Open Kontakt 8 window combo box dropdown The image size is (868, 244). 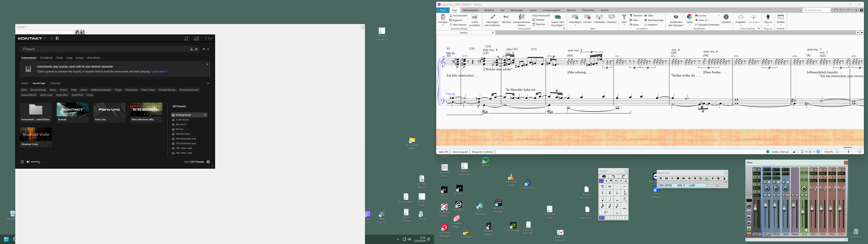coord(73,32)
